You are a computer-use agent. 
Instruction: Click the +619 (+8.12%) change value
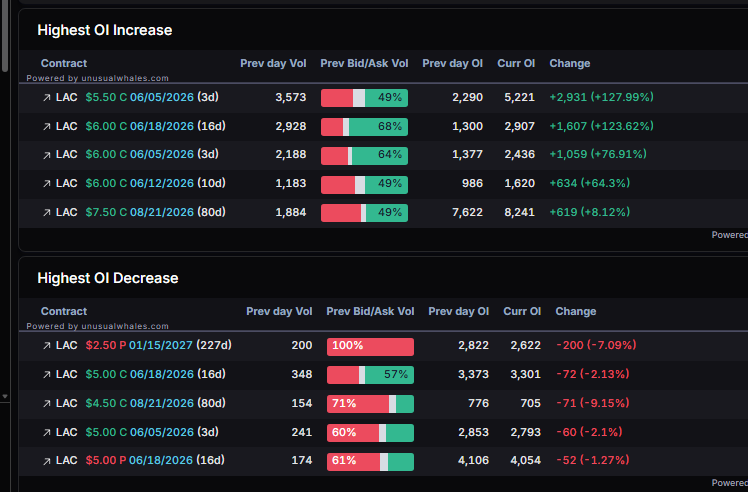[590, 212]
